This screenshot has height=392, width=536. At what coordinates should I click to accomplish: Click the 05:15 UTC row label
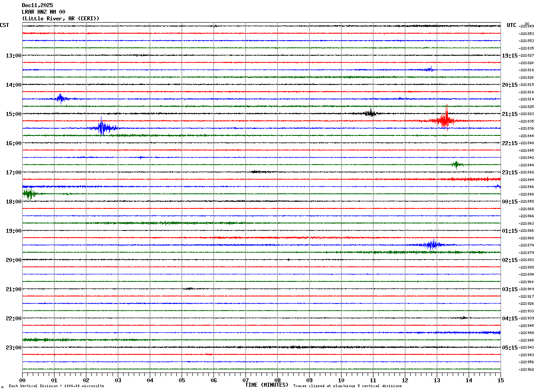coord(509,348)
